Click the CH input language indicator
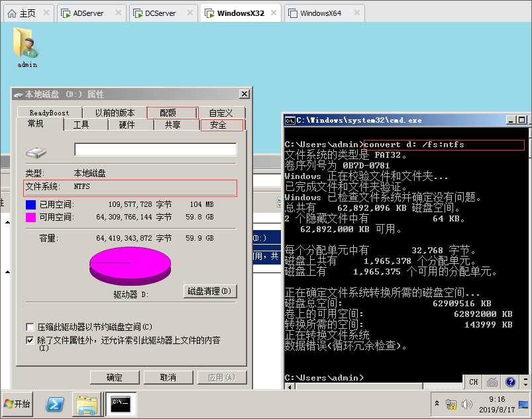The width and height of the screenshot is (532, 419). pos(473,382)
